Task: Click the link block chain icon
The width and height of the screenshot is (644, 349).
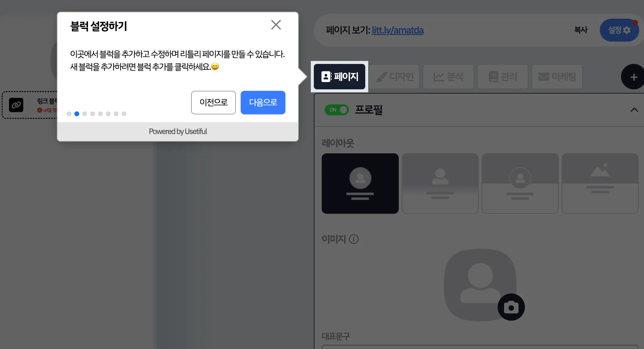Action: 16,105
